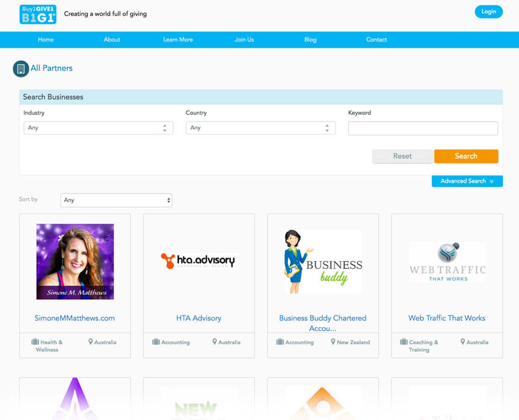Click Web Traffic That Works logo image
The image size is (519, 420).
[447, 262]
